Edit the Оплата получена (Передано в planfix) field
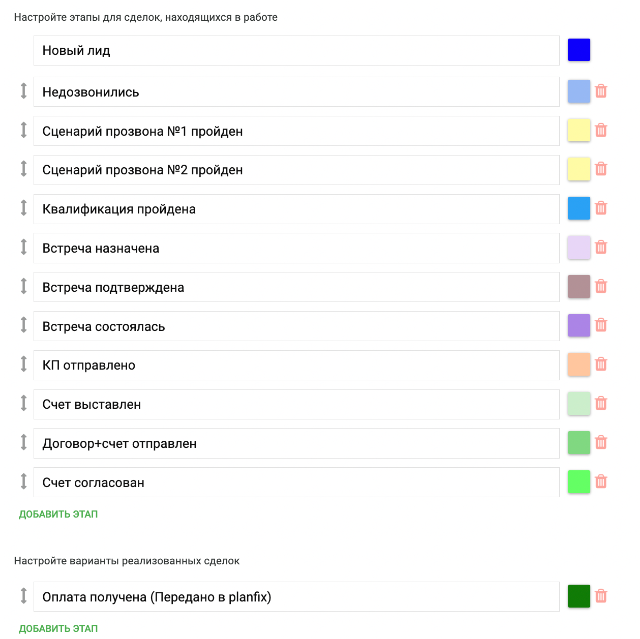This screenshot has height=639, width=640. (x=296, y=597)
